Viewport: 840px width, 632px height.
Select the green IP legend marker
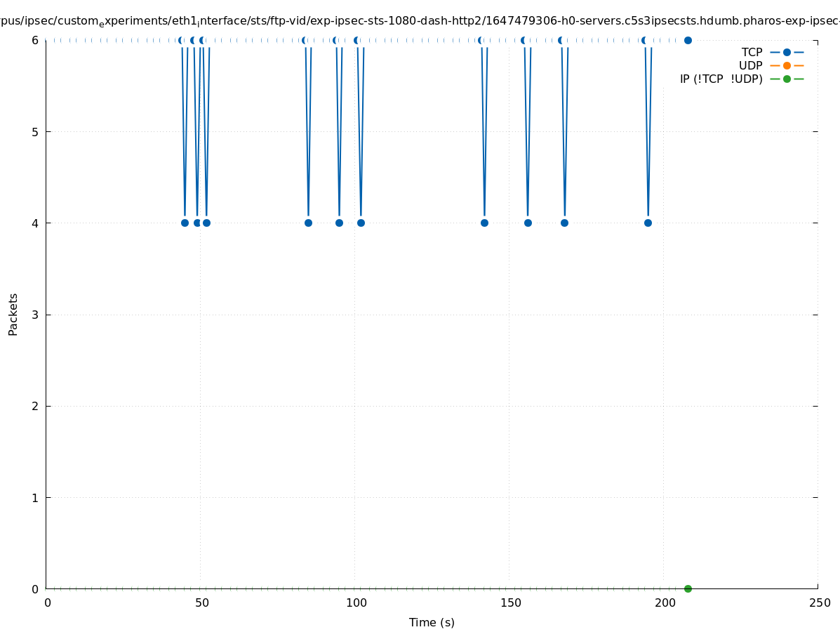tap(787, 79)
